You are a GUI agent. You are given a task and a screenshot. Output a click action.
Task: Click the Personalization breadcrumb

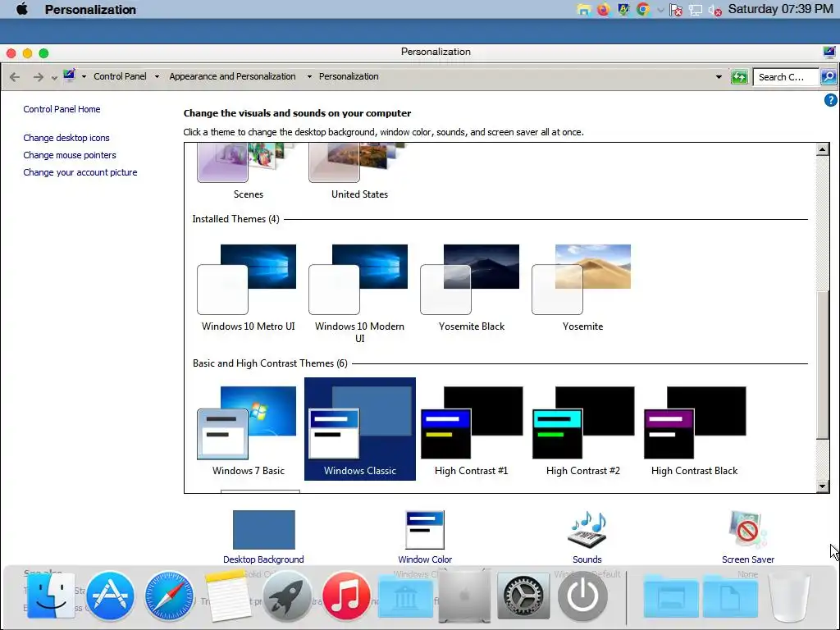pyautogui.click(x=349, y=76)
